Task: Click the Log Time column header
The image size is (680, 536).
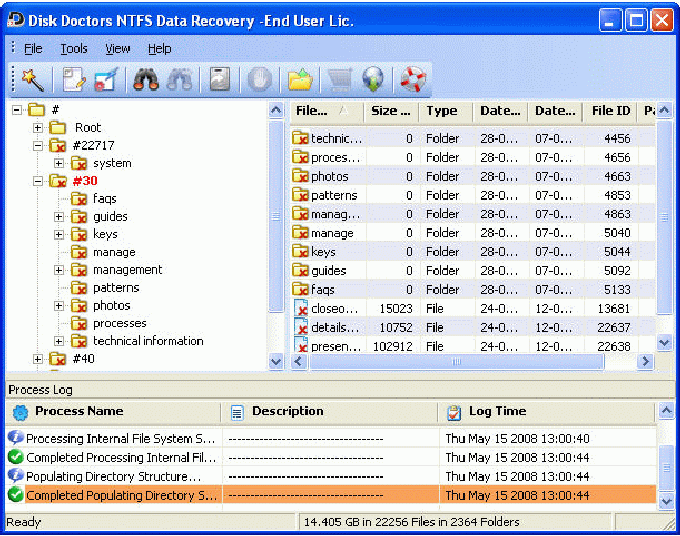Action: 547,412
